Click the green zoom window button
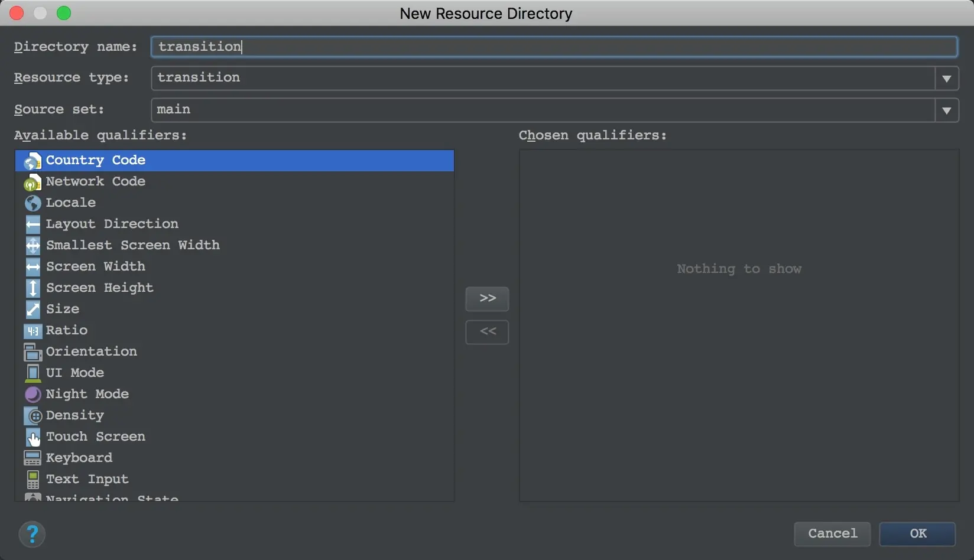 point(64,13)
